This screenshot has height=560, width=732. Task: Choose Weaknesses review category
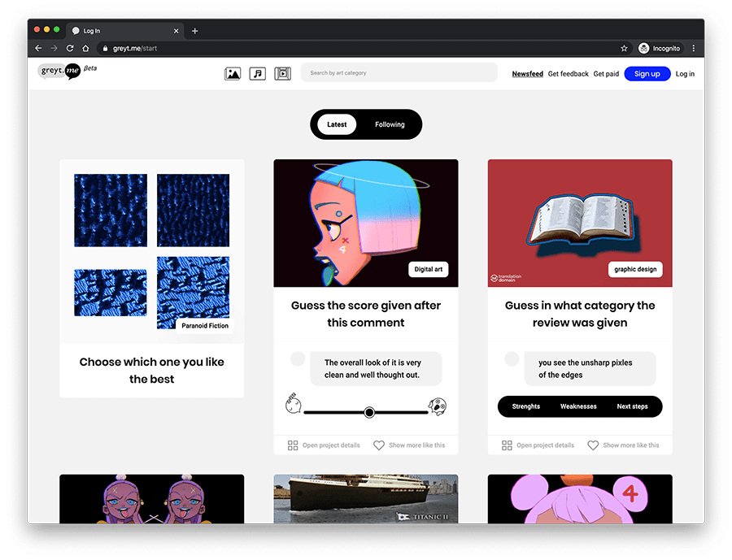click(x=578, y=406)
